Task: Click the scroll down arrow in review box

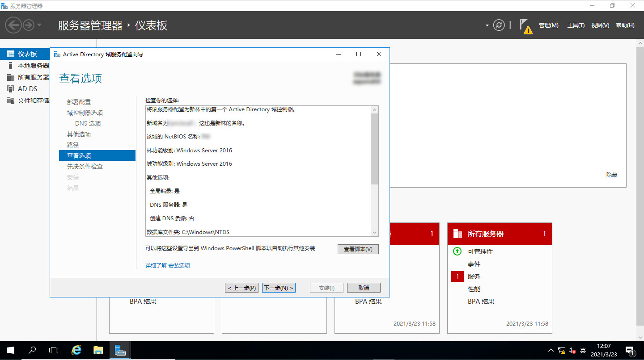Action: pyautogui.click(x=375, y=233)
